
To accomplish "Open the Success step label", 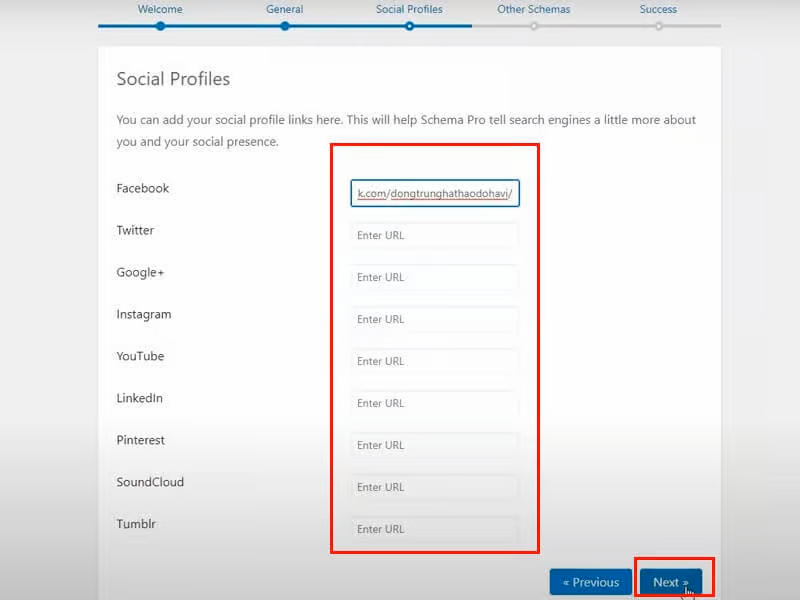I will pos(658,9).
